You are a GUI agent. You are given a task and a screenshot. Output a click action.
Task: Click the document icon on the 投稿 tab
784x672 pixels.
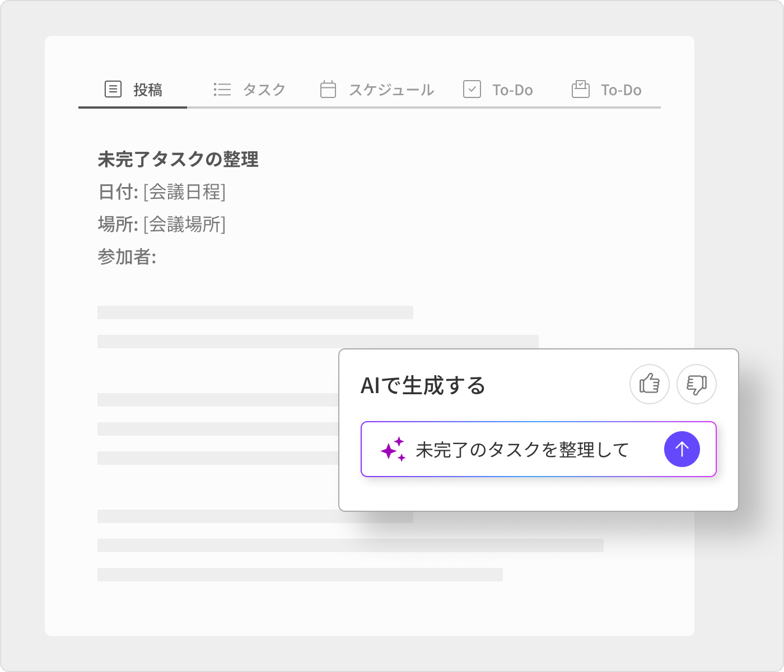pyautogui.click(x=113, y=89)
